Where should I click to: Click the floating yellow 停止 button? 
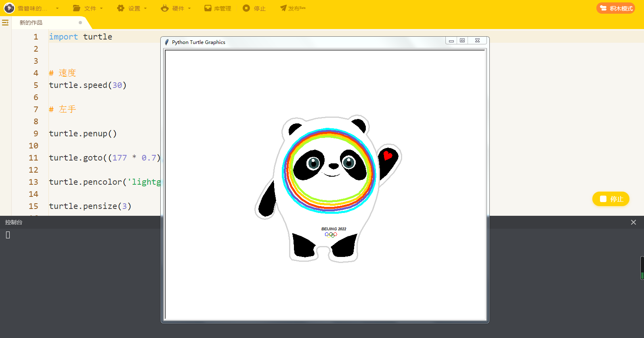click(x=611, y=199)
